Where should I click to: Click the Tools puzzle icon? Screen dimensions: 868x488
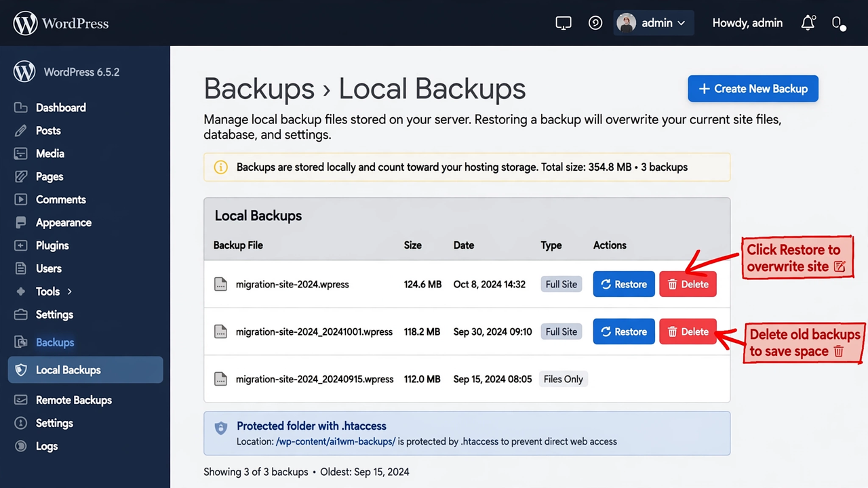[21, 292]
